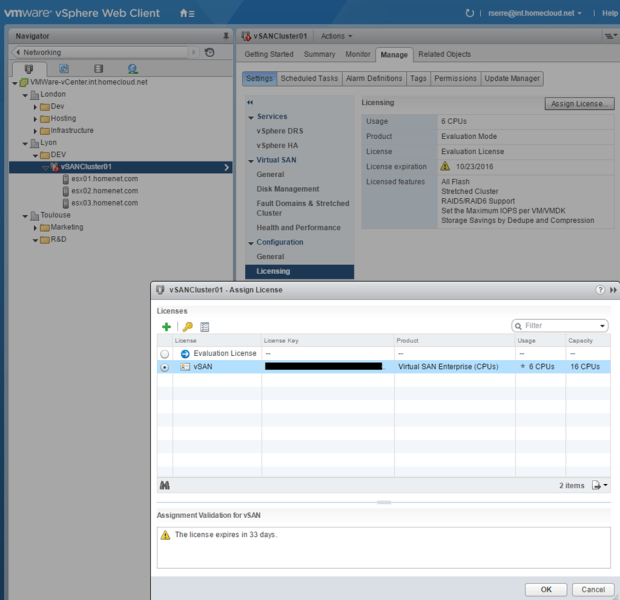Select the Evaluation License radio button
This screenshot has height=600, width=620.
[x=164, y=354]
